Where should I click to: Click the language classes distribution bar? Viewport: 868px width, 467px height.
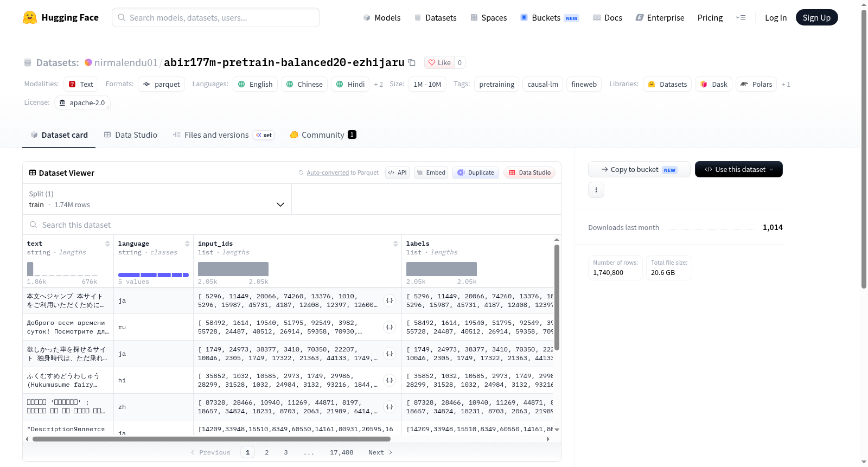(154, 275)
